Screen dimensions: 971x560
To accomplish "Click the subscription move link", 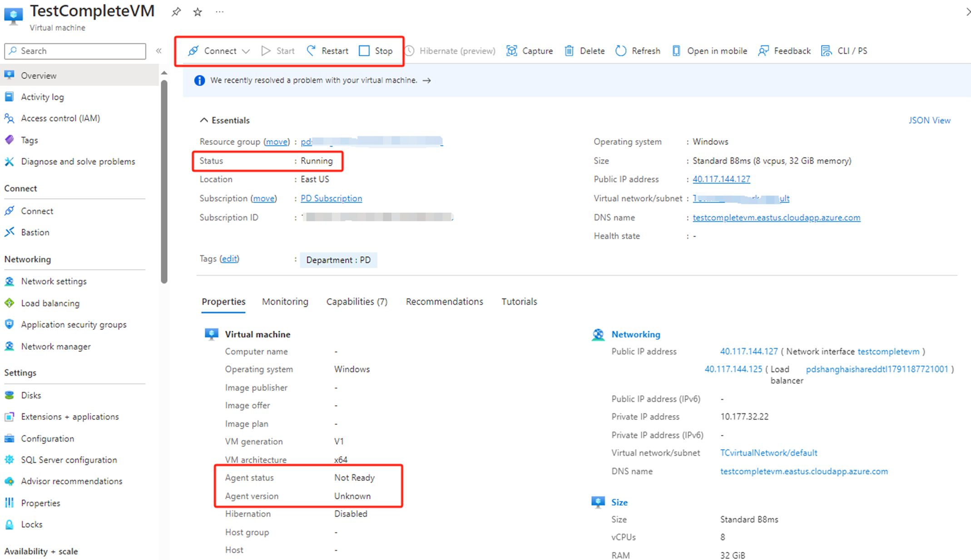I will (x=264, y=198).
